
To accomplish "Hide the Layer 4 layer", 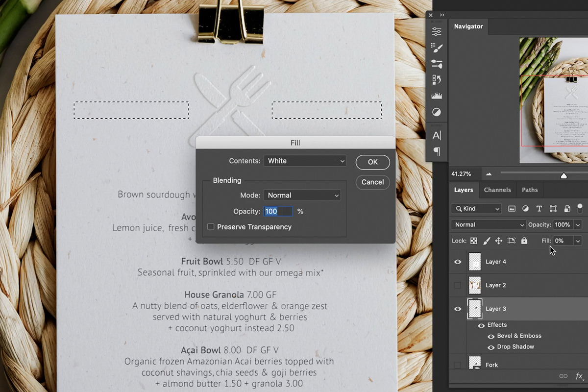I will pos(457,262).
